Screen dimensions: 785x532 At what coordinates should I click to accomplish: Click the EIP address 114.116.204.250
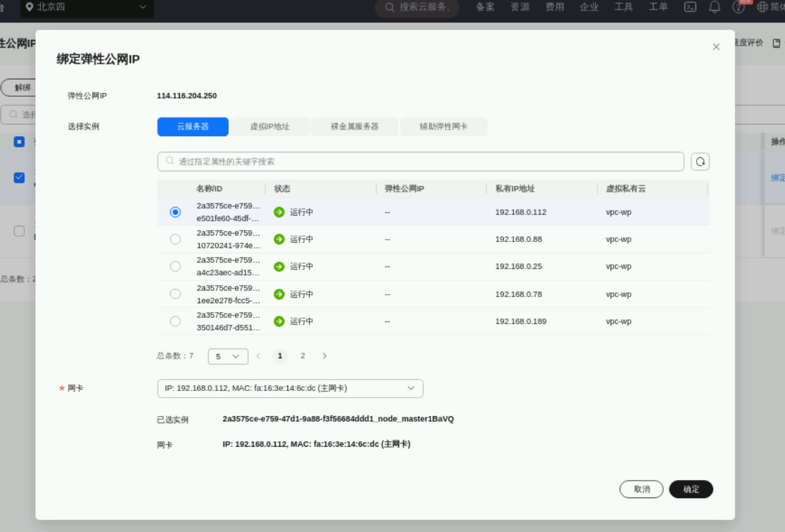pyautogui.click(x=186, y=96)
